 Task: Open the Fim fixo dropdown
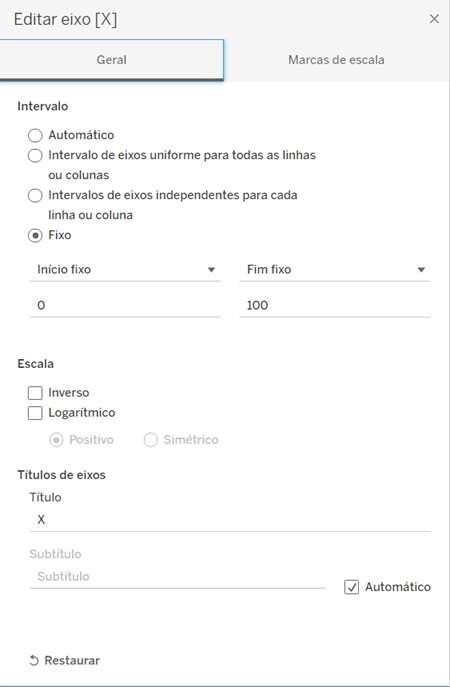[335, 269]
